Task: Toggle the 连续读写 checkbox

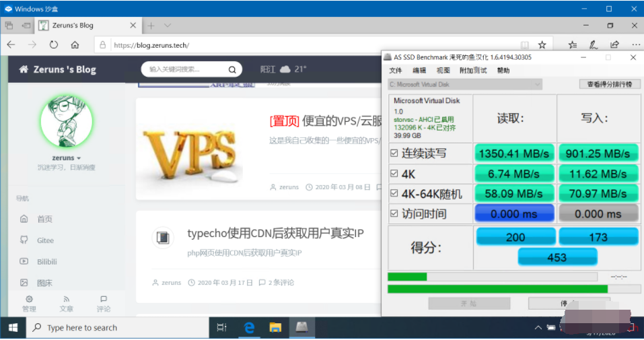Action: 394,153
